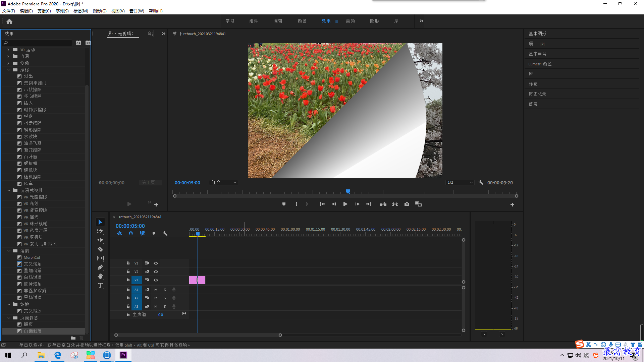This screenshot has width=644, height=362.
Task: Collapse the 沉浸式视频 folder
Action: (x=8, y=190)
